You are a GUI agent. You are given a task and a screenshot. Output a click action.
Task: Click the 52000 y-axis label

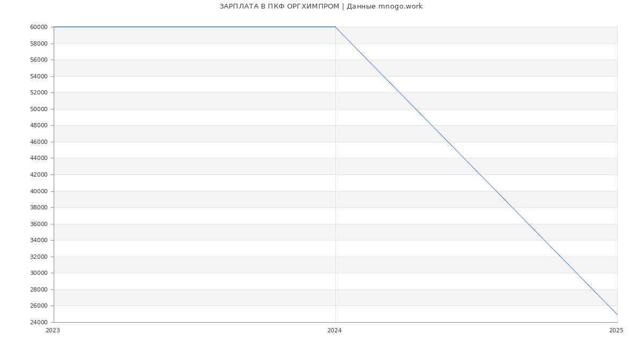coord(40,92)
